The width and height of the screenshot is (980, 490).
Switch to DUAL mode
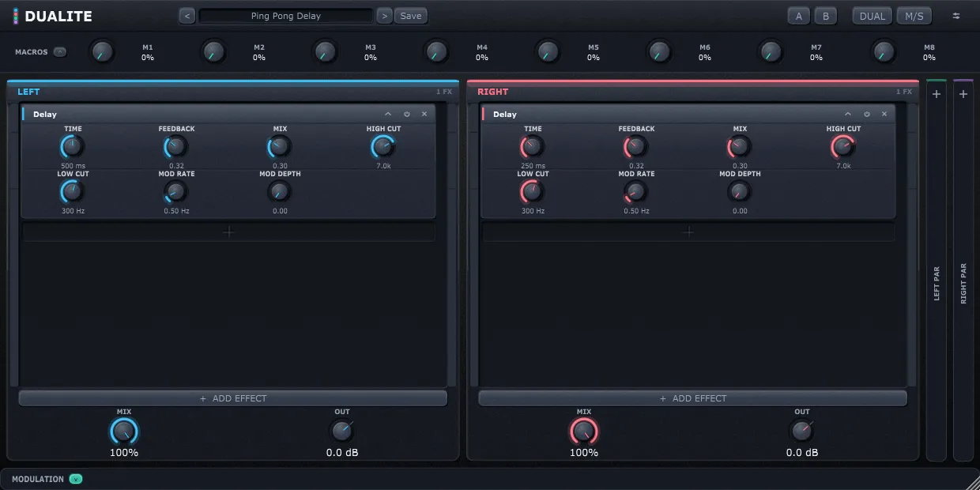(x=873, y=16)
